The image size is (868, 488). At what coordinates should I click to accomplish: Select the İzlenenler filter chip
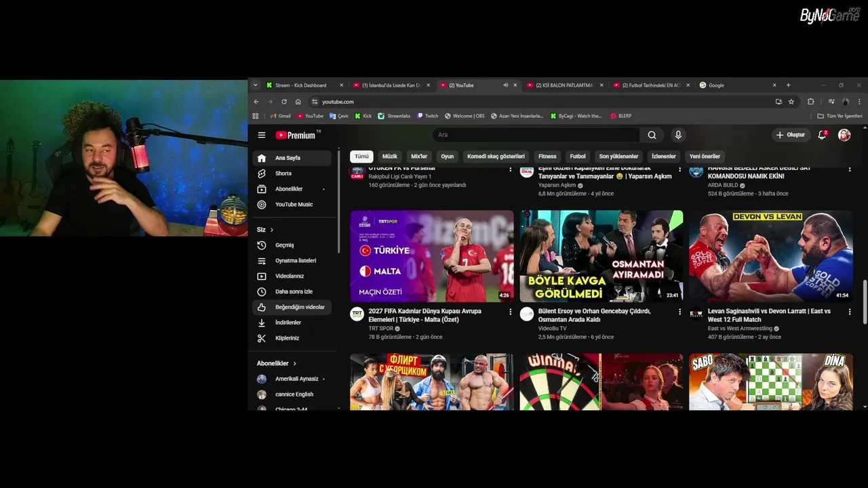(664, 157)
